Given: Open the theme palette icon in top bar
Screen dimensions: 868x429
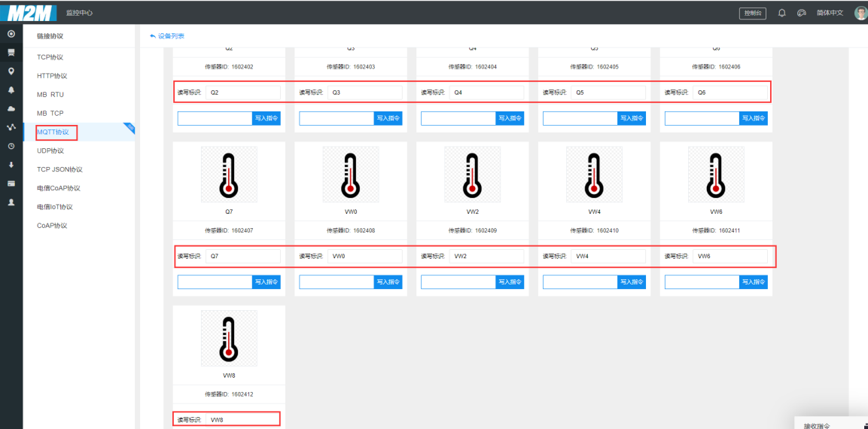Looking at the screenshot, I should point(801,13).
